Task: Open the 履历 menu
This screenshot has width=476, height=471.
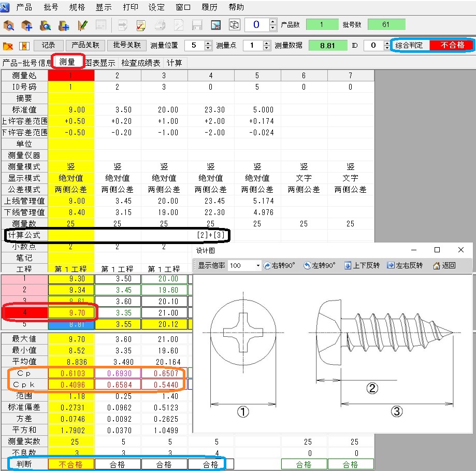Action: 209,7
